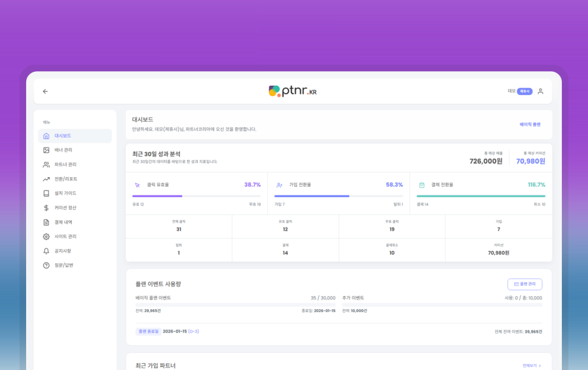Viewport: 588px width, 370px height.
Task: Open 커미션 정산 menu label
Action: click(x=65, y=208)
